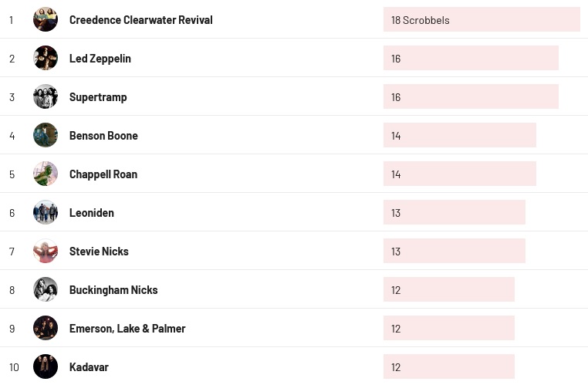Click Creedence Clearwater Revival avatar image

(46, 19)
